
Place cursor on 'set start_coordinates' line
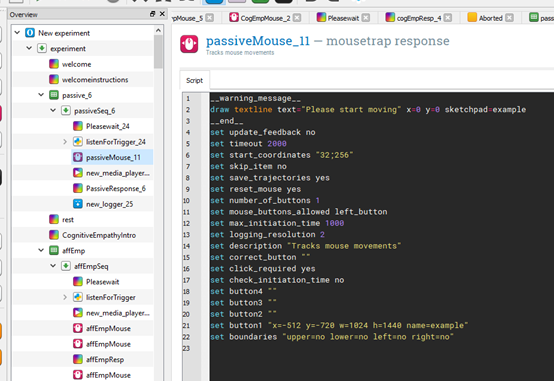point(282,155)
